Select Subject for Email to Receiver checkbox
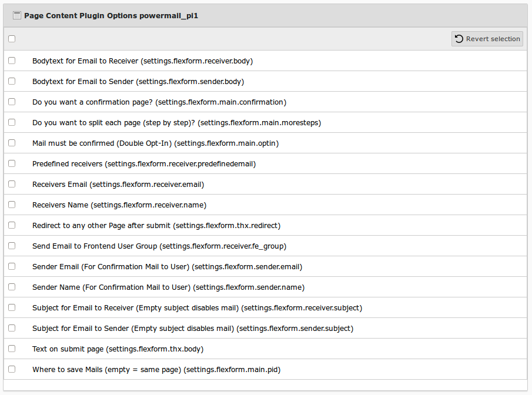Screen dimensions: 532x395 pos(12,307)
